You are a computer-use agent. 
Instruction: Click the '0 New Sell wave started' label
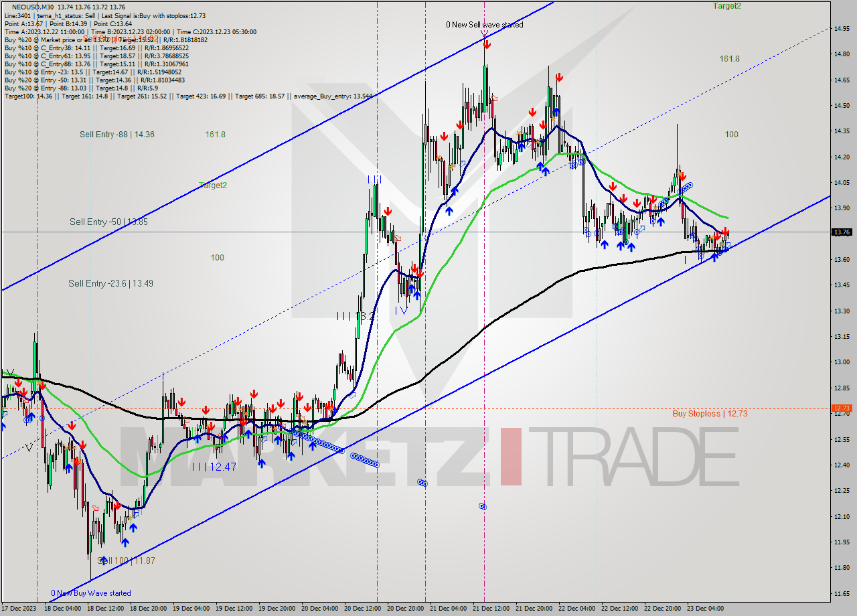tap(485, 25)
